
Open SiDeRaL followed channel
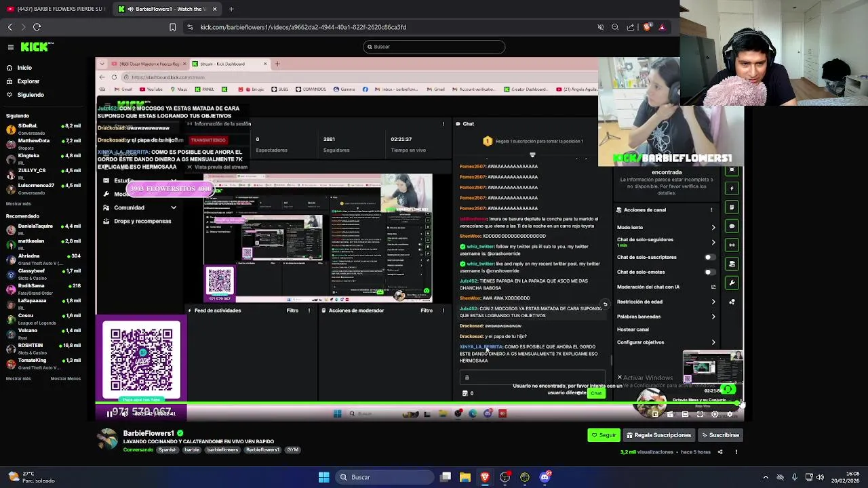pos(42,129)
